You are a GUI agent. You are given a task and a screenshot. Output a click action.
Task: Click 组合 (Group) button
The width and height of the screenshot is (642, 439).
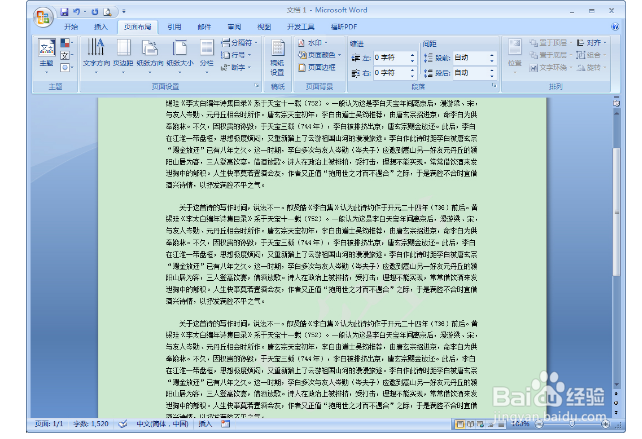click(x=591, y=55)
